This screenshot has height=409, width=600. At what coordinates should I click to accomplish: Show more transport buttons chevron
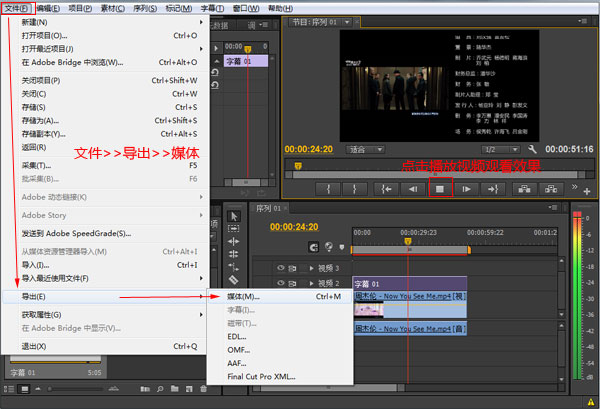574,187
